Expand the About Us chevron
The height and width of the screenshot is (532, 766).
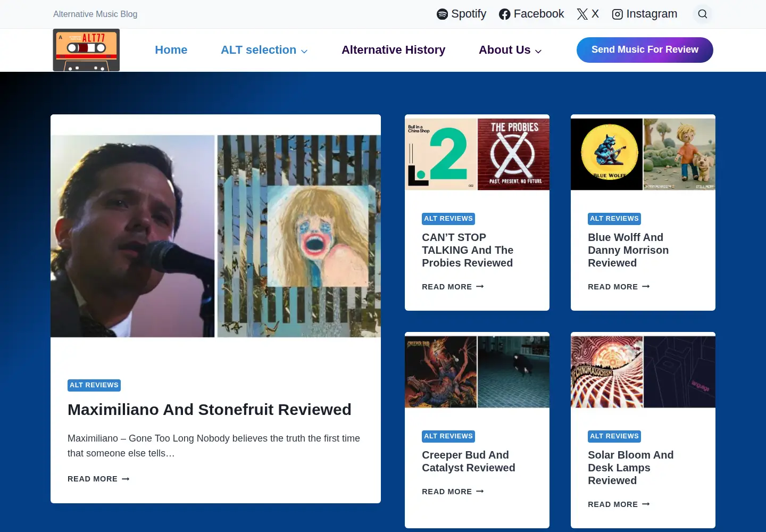pos(538,51)
